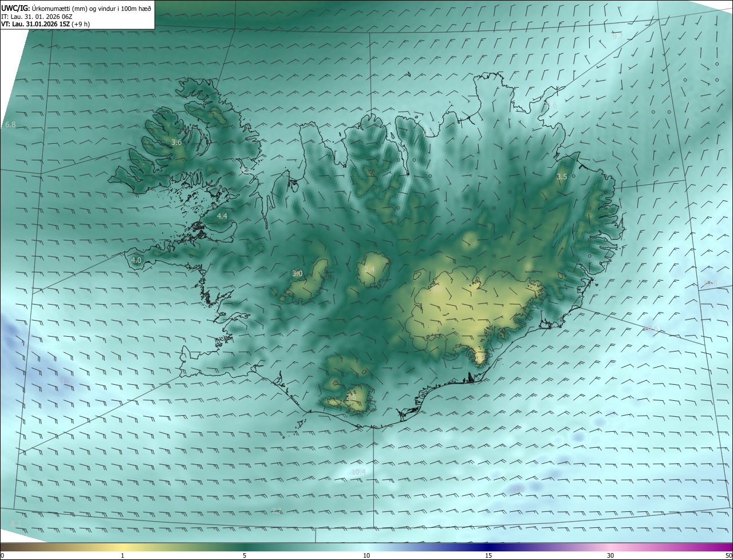Click the map value "6.8" at the west edge
The height and width of the screenshot is (560, 733).
click(10, 125)
